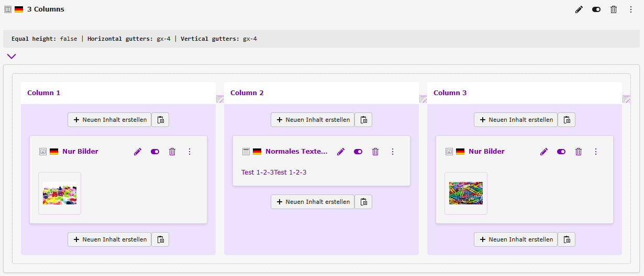Viewport: 644px width, 276px height.
Task: Click the Nur Bilder title in Column 1
Action: (80, 152)
